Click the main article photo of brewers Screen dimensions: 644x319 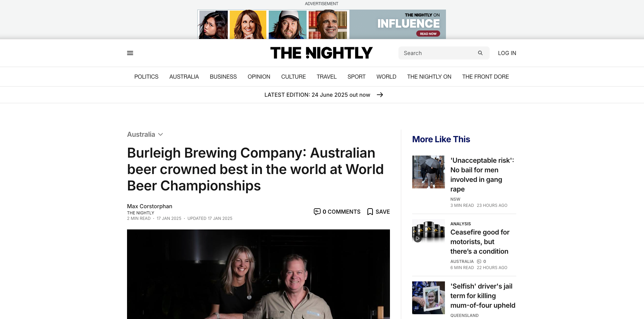tap(258, 274)
